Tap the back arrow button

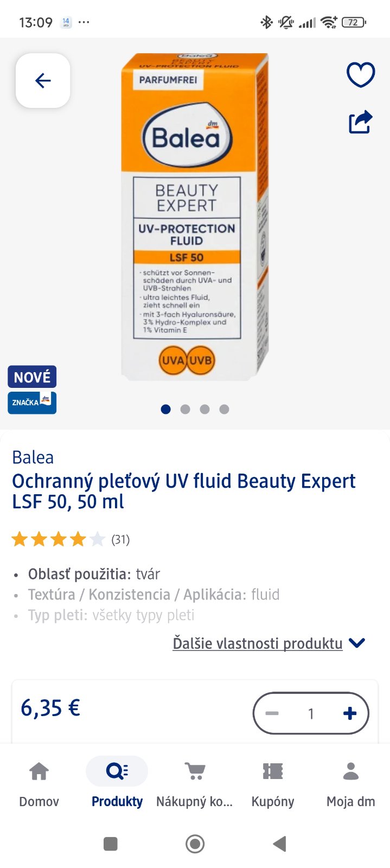[43, 81]
